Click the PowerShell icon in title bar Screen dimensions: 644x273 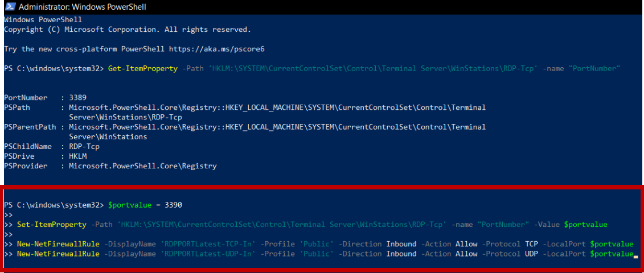point(10,7)
